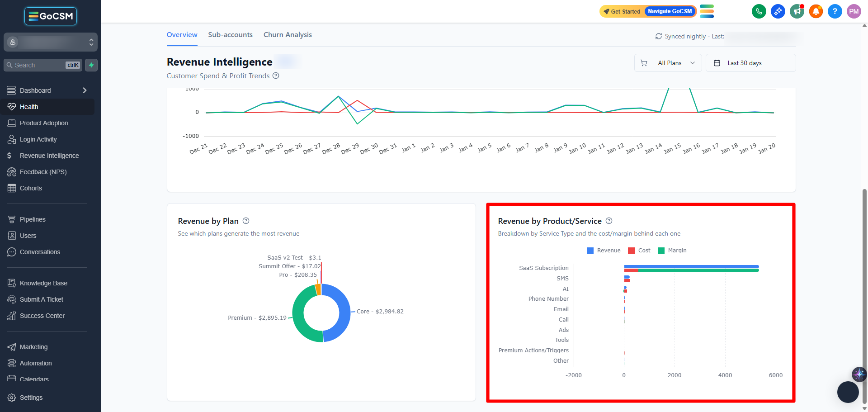Open the megaphone announcements icon

[797, 11]
